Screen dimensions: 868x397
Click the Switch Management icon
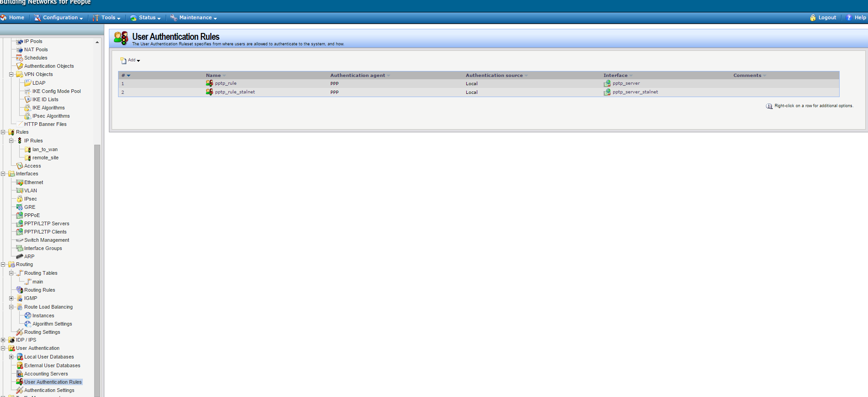(x=20, y=240)
